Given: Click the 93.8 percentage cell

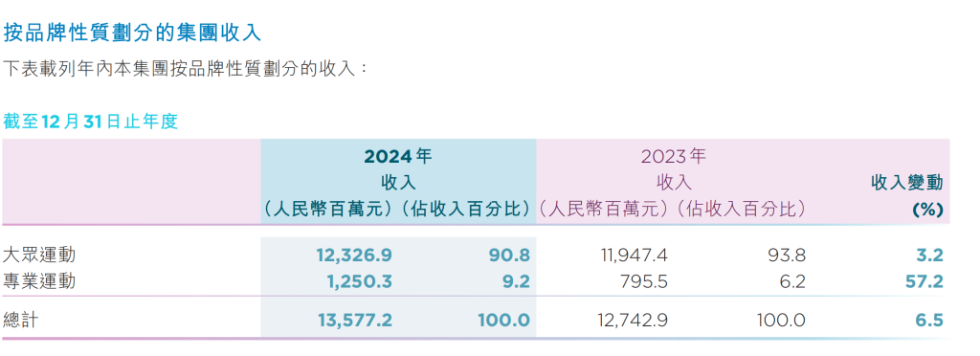Looking at the screenshot, I should (x=787, y=255).
